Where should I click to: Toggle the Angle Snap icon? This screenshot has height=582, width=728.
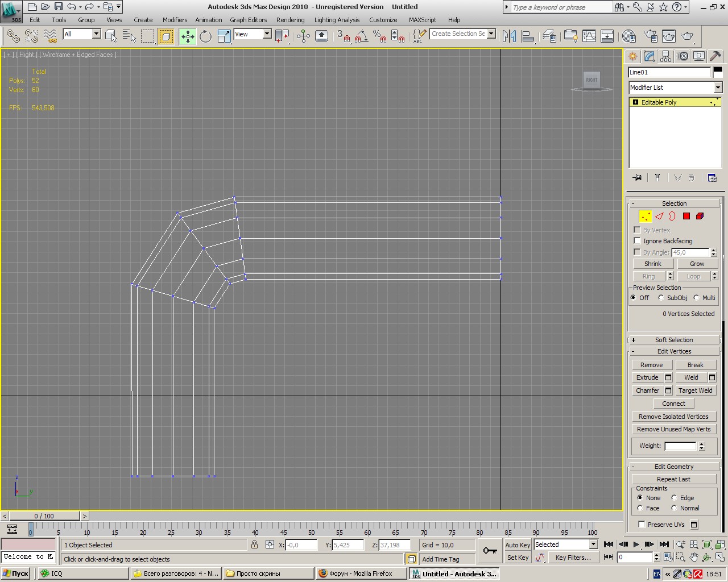click(361, 36)
